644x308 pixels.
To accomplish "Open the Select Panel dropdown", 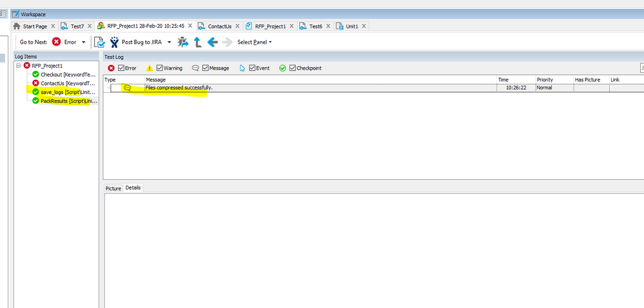I will pos(254,43).
